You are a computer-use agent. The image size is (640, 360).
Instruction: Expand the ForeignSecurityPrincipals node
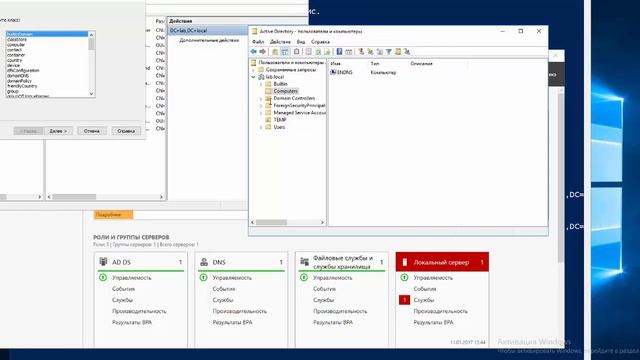click(x=261, y=106)
